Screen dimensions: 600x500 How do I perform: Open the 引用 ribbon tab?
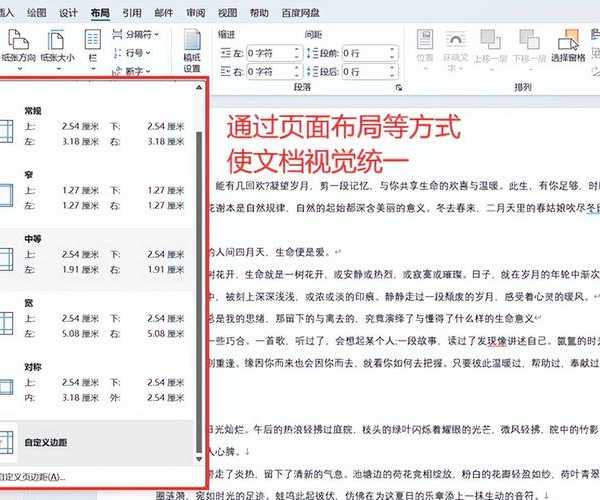[x=131, y=13]
